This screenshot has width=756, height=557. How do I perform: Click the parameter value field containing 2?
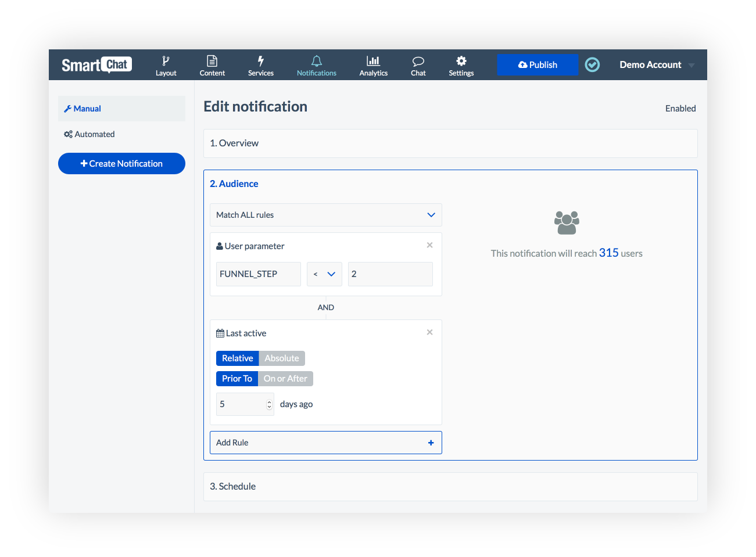point(390,274)
